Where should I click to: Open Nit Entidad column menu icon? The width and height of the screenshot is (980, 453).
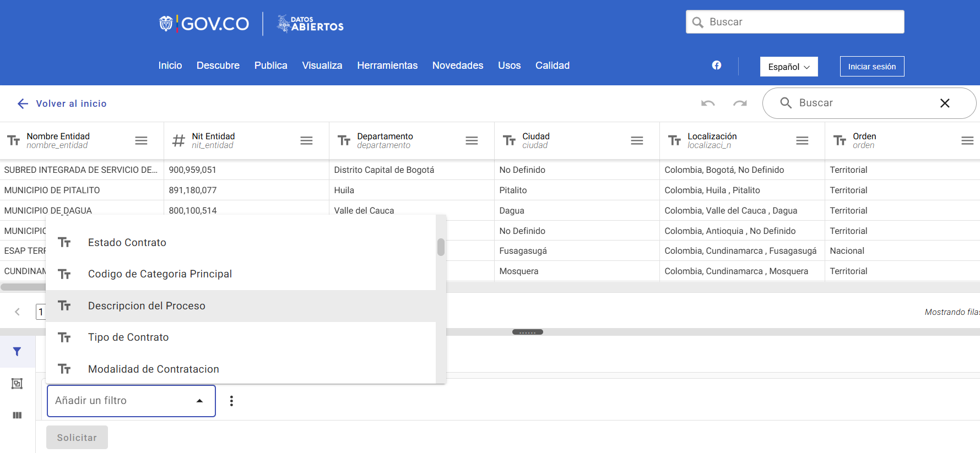point(306,141)
